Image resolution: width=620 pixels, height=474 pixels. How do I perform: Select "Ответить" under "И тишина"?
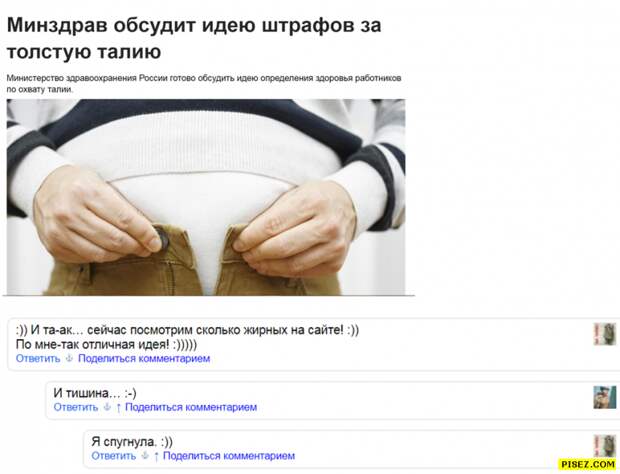coord(76,407)
